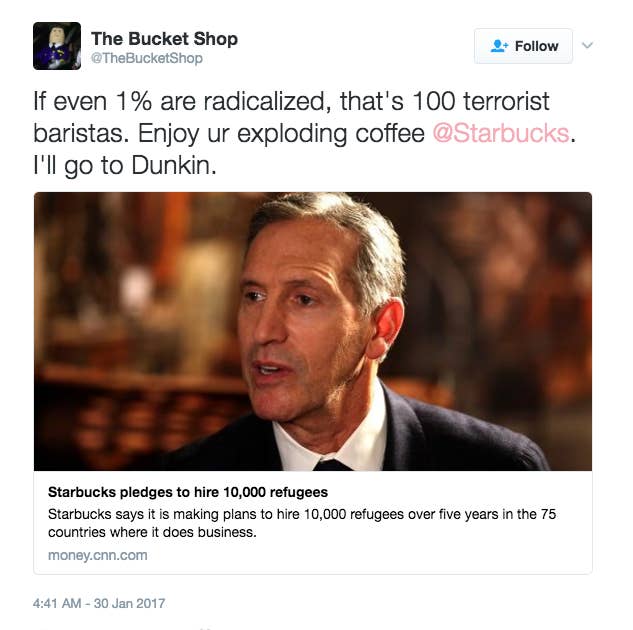Click the words "I'll go to Dunkin"
Screen dimensions: 633x630
pyautogui.click(x=123, y=165)
